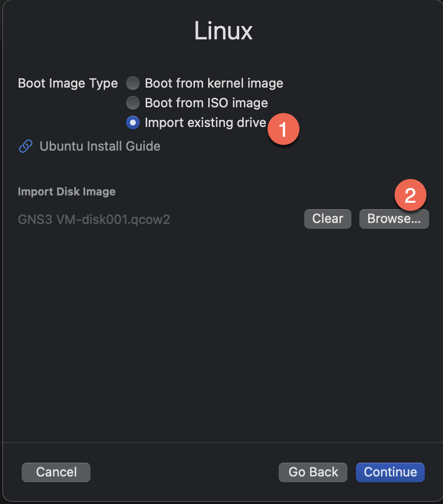Open the Ubuntu Install Guide link
Viewport: 443px width, 504px height.
click(100, 146)
